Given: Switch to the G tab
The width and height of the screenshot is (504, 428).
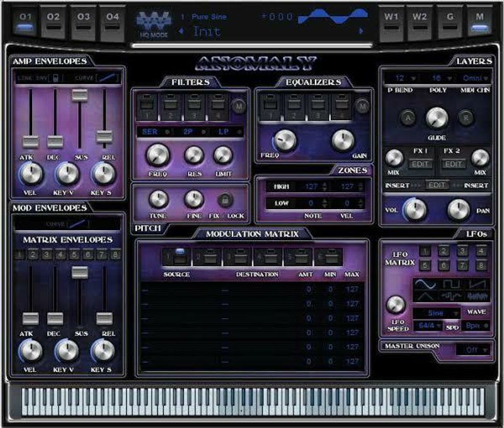Looking at the screenshot, I should (x=450, y=21).
